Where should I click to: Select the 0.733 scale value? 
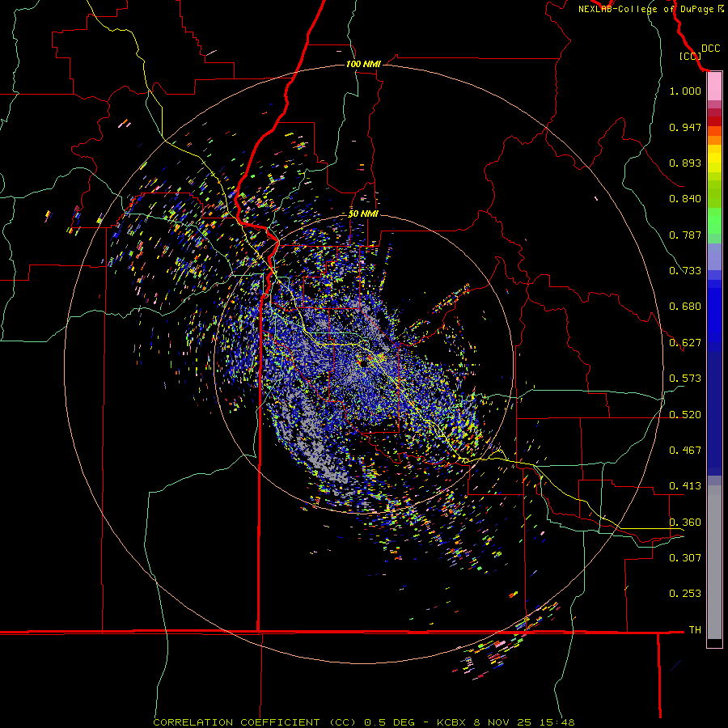[685, 271]
